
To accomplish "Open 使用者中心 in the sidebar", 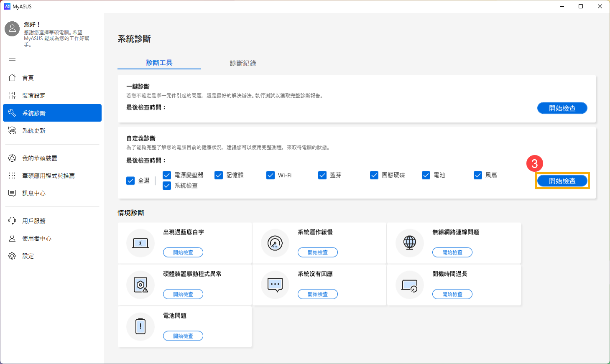I will tap(52, 238).
